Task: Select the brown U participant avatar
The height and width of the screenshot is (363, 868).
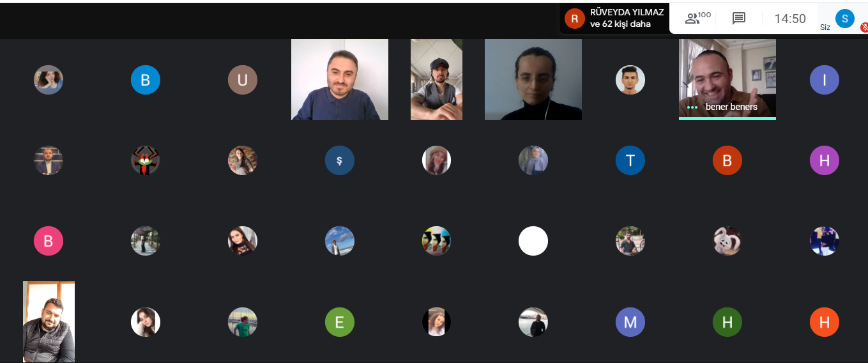Action: tap(243, 80)
